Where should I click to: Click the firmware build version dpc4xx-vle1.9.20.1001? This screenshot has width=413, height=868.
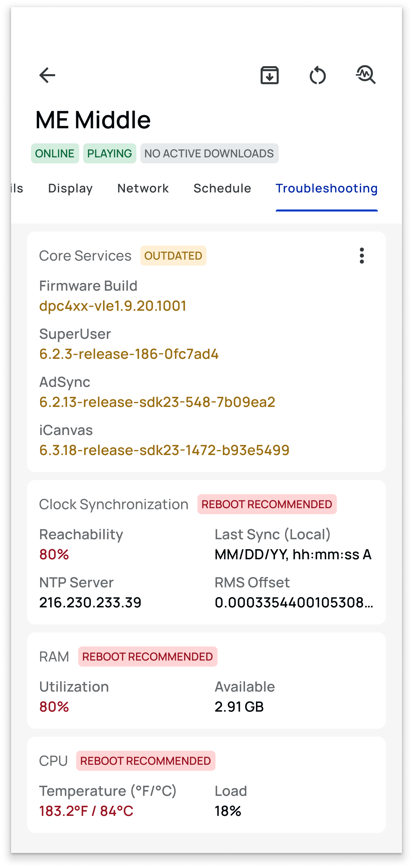coord(113,306)
